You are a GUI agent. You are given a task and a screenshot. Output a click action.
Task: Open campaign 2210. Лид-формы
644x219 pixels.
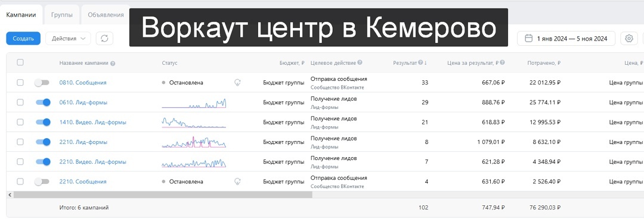point(83,142)
